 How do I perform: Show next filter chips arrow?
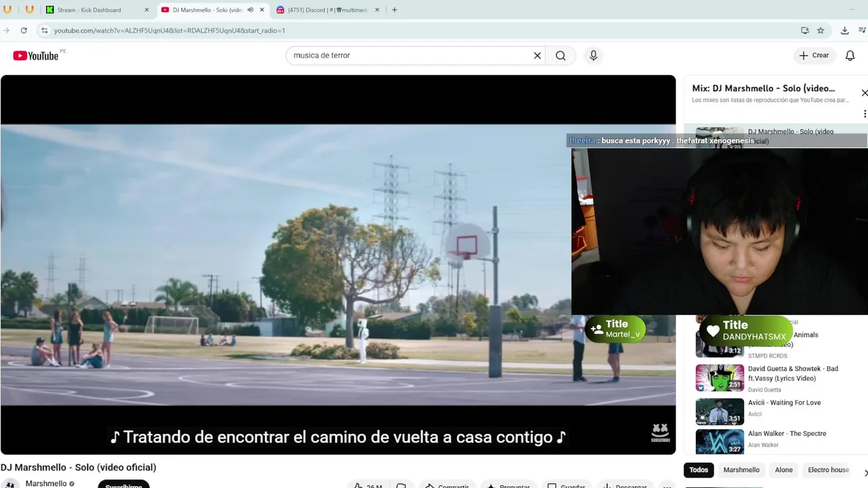click(x=865, y=472)
